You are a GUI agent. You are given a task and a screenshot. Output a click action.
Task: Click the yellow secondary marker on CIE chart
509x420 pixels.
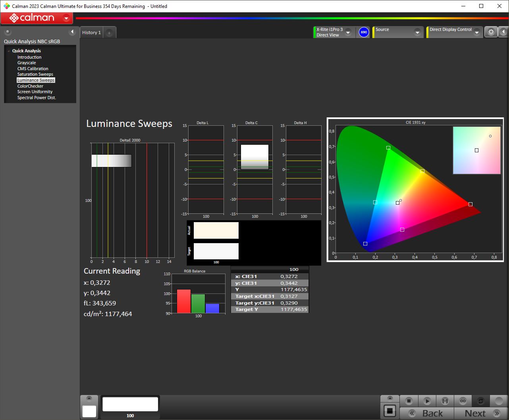422,171
